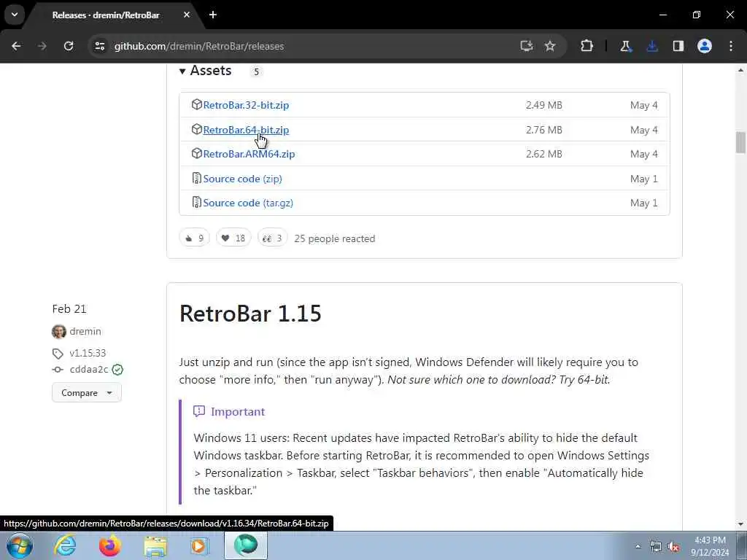Bookmark this page with the star
The image size is (747, 560).
click(x=550, y=46)
